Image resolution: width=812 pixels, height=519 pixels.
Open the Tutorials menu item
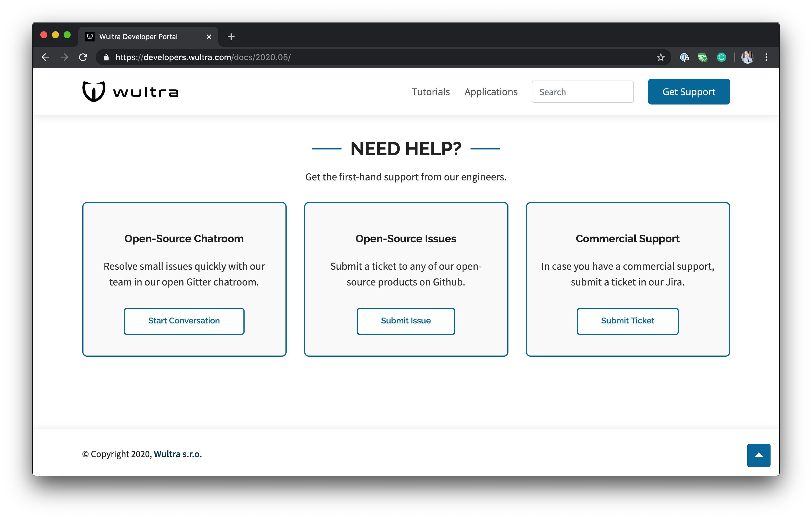click(x=431, y=91)
